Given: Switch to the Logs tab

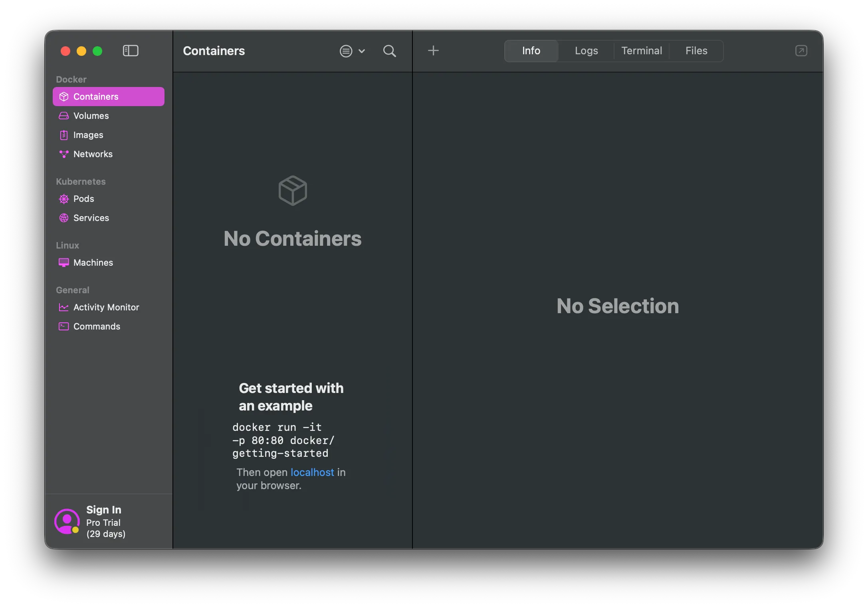Looking at the screenshot, I should point(586,51).
